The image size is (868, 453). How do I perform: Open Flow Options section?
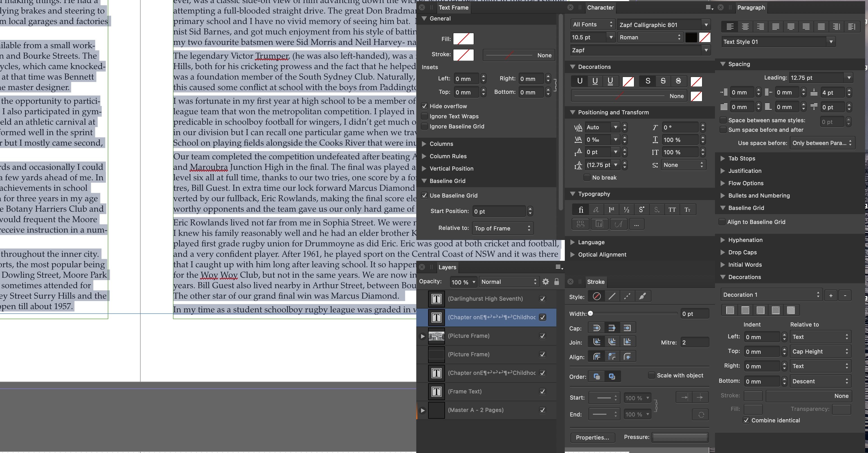coord(723,183)
